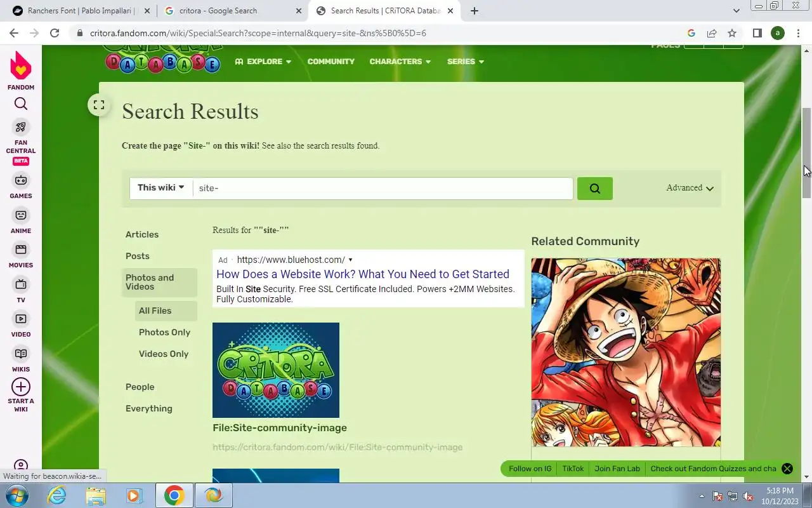Open the File:Site-community-image link
Viewport: 812px width, 508px height.
click(x=280, y=428)
